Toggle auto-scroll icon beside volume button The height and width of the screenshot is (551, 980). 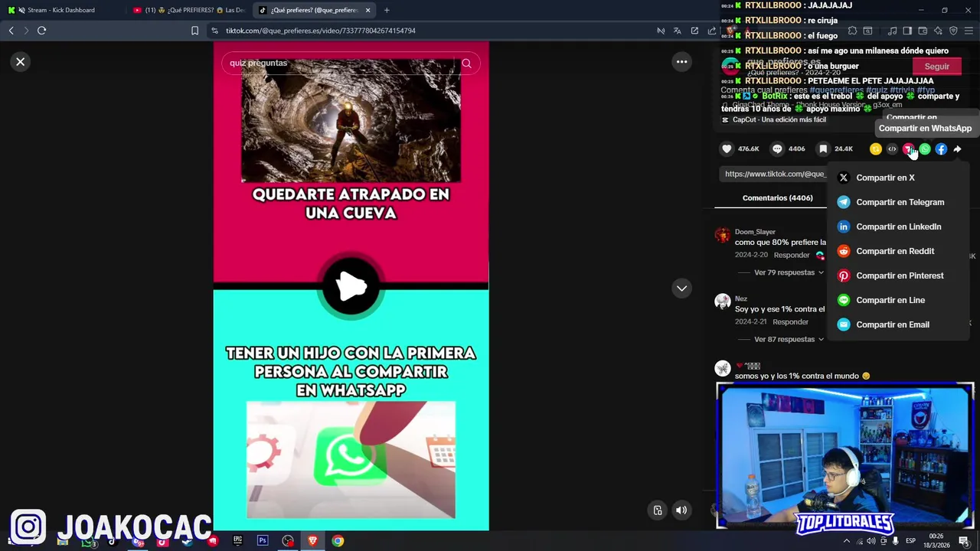click(658, 510)
